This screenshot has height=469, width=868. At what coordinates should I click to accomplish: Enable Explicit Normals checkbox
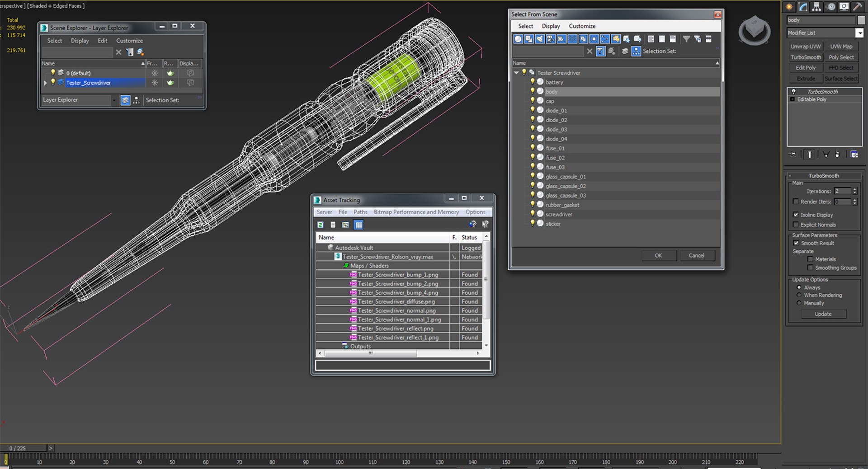tap(796, 225)
